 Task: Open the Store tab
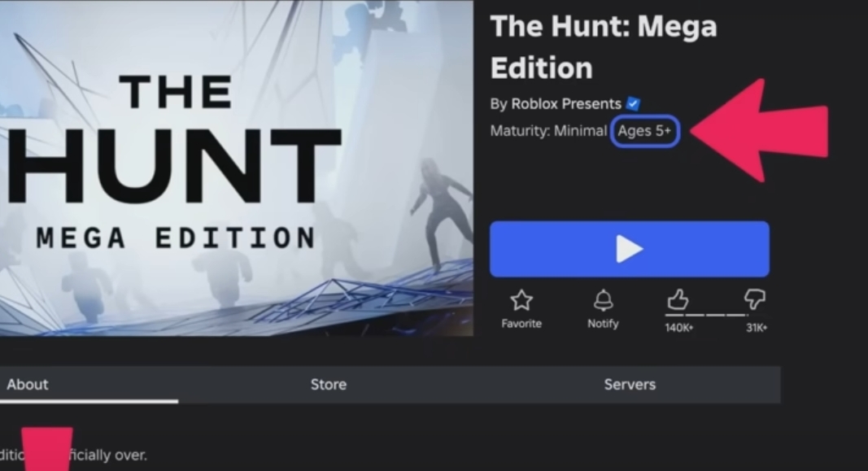328,385
